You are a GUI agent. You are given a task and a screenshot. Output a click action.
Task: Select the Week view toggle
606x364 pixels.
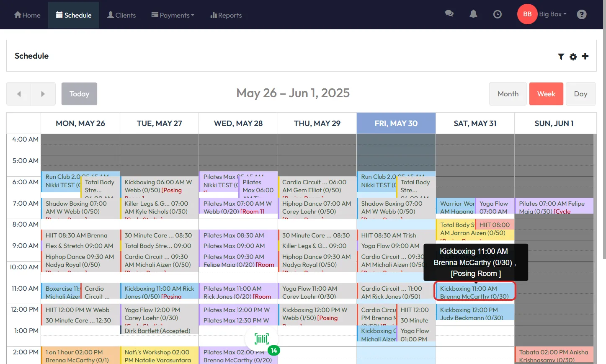[x=546, y=94]
